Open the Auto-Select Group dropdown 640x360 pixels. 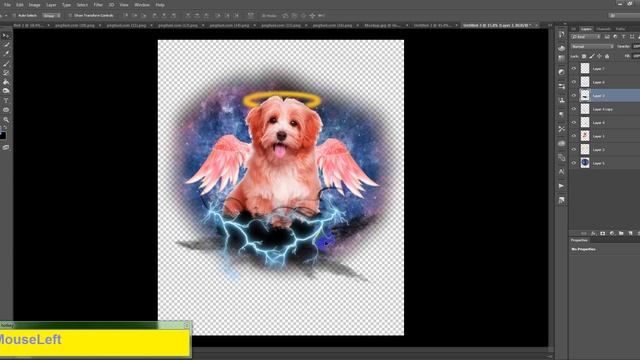point(51,16)
